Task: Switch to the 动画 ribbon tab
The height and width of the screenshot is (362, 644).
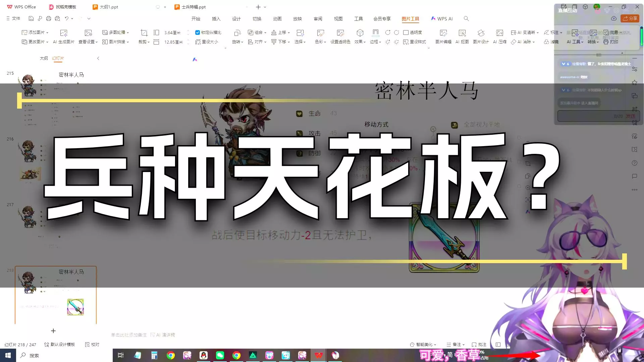Action: [x=277, y=19]
